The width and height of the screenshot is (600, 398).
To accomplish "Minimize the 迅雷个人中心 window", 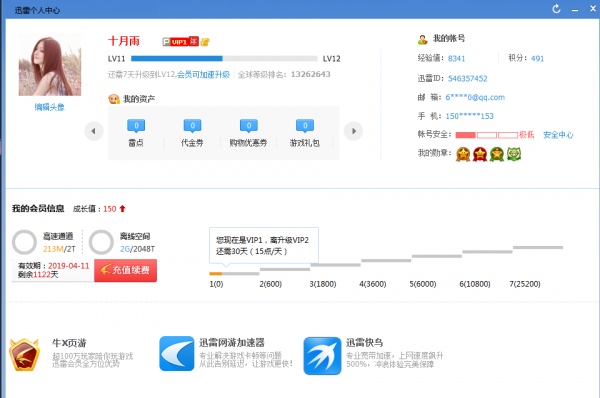I will coord(575,10).
